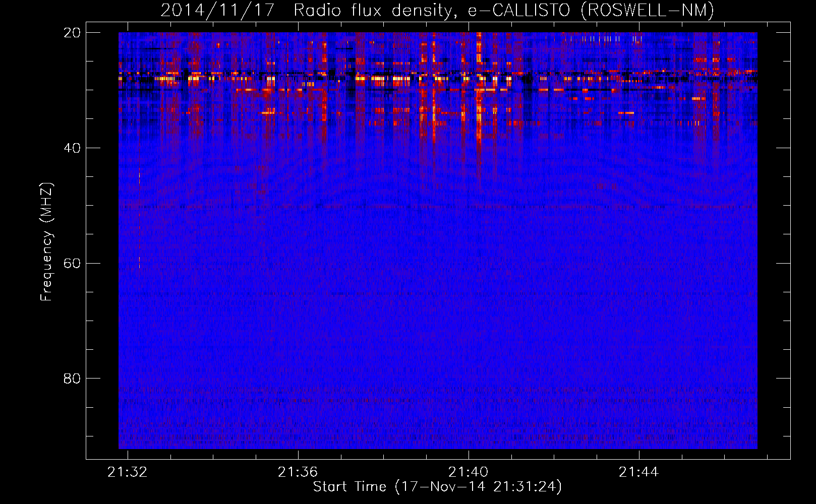The height and width of the screenshot is (504, 816).
Task: Click the frequency tick label '80'
Action: point(73,378)
